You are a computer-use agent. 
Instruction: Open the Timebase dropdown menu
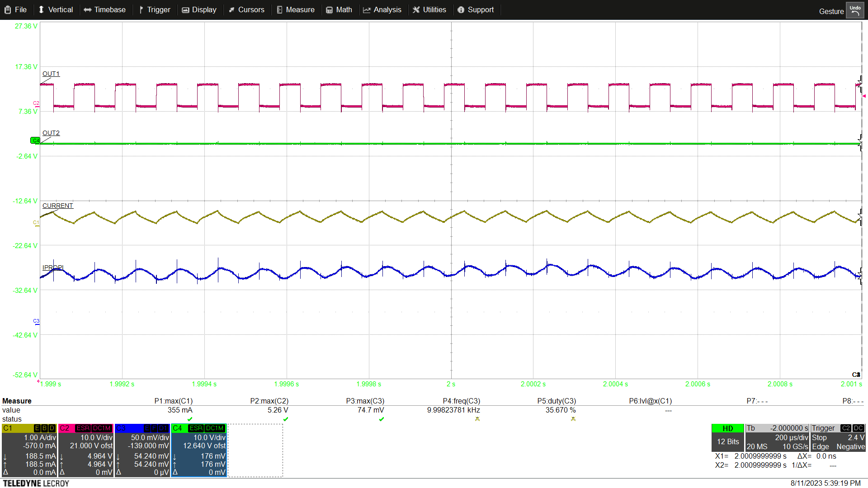coord(105,10)
